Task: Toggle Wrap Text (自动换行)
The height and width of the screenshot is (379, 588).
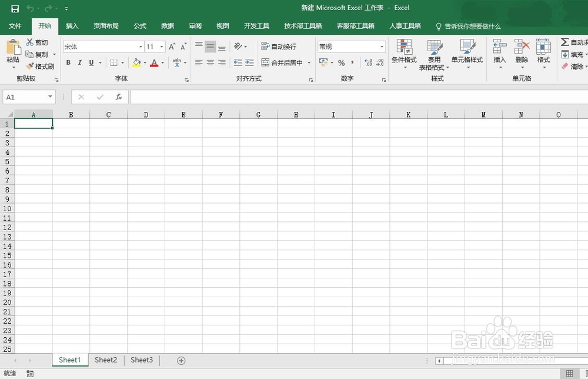Action: click(279, 46)
